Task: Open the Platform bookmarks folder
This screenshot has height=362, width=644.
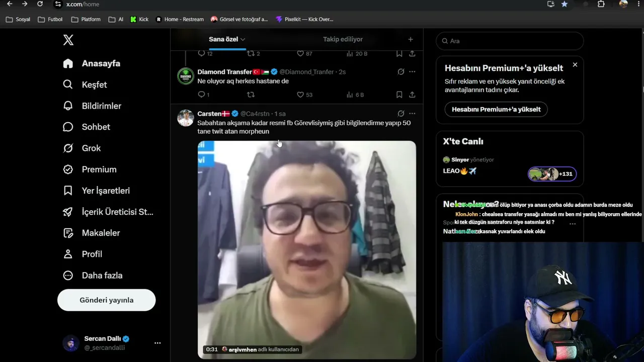Action: [x=86, y=19]
